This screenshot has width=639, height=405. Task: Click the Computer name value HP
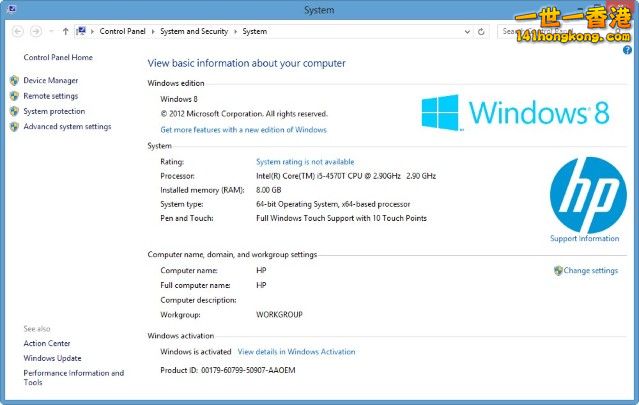coord(261,271)
